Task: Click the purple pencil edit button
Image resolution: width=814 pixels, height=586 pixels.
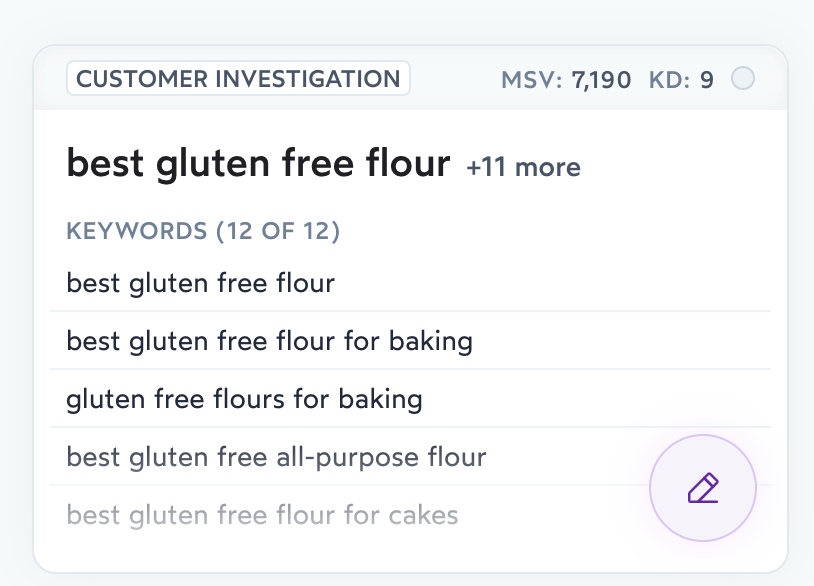Action: 702,489
